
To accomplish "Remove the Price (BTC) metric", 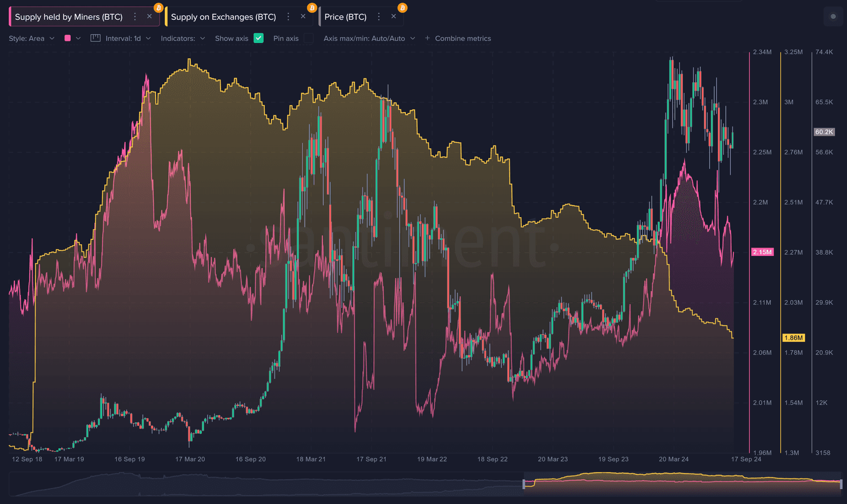I will point(393,17).
